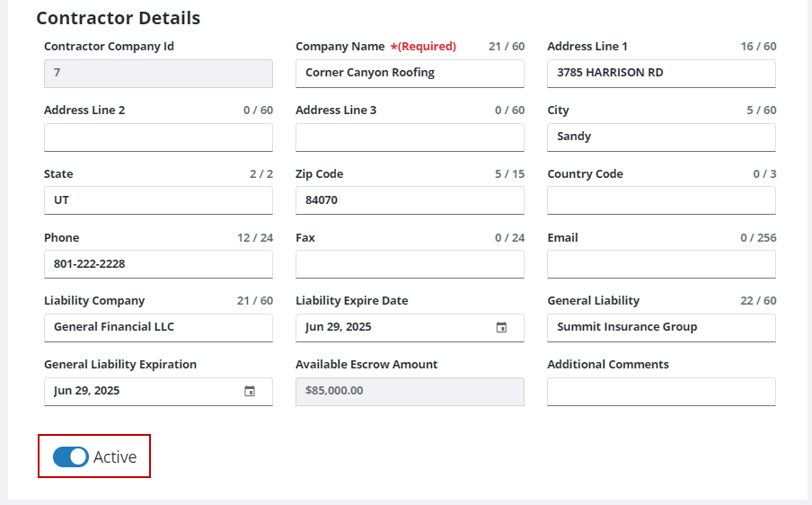Viewport: 812px width, 505px height.
Task: Open the Liability Expire Date calendar icon
Action: (x=501, y=328)
